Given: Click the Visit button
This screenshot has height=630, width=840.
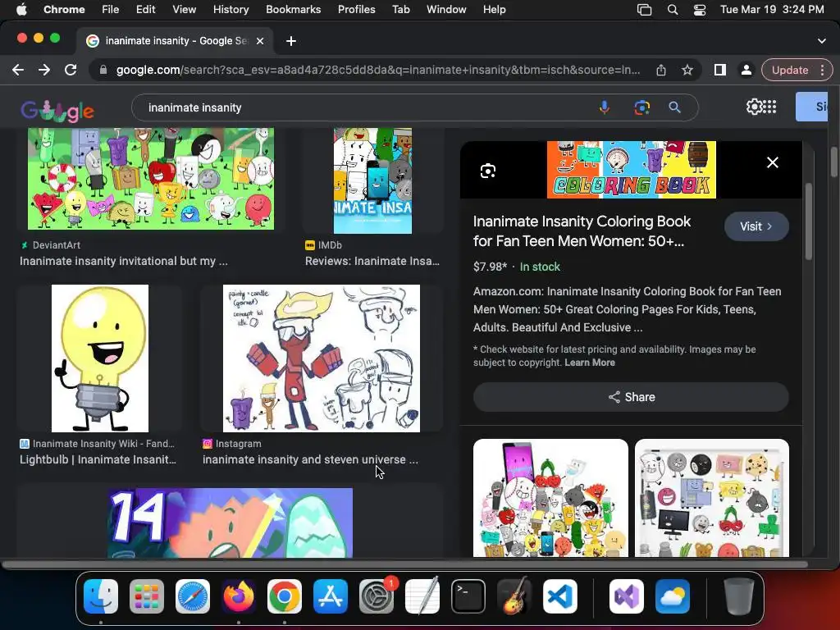Looking at the screenshot, I should 756,226.
